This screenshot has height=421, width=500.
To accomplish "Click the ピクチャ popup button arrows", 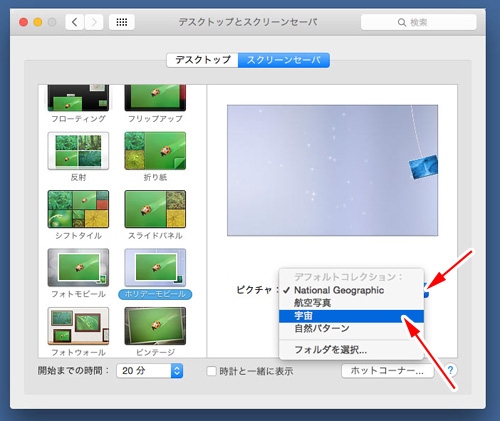I will click(x=426, y=290).
